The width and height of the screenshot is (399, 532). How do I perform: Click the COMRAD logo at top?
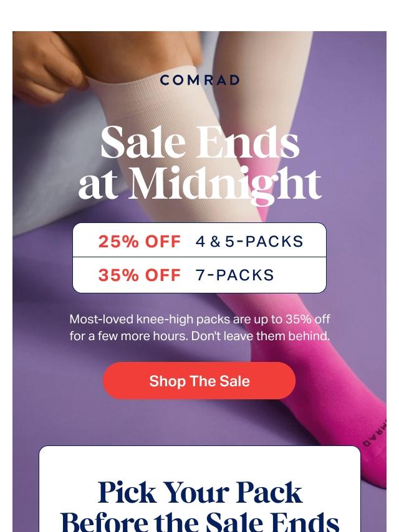pyautogui.click(x=199, y=80)
